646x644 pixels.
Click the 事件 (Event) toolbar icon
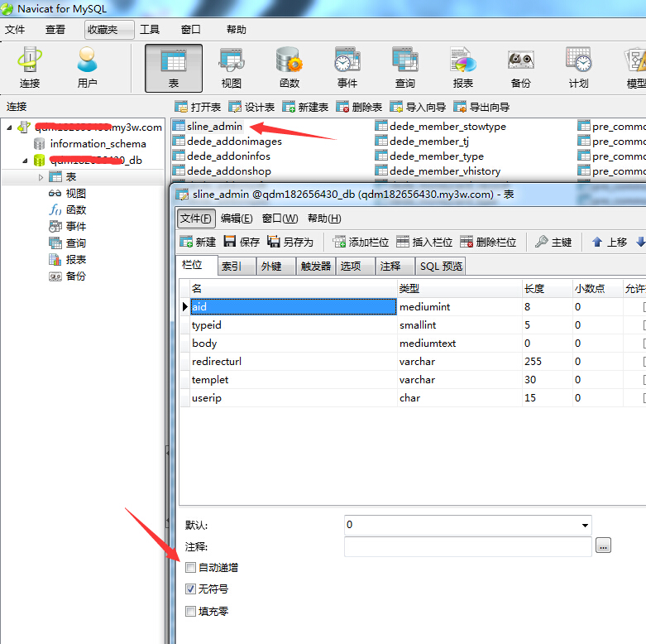(x=347, y=67)
